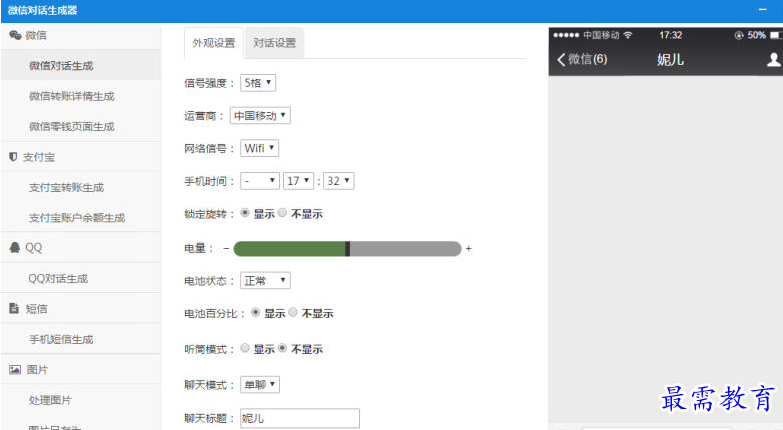Open the 网络信号 dropdown showing Wifi
783x430 pixels.
(x=259, y=148)
